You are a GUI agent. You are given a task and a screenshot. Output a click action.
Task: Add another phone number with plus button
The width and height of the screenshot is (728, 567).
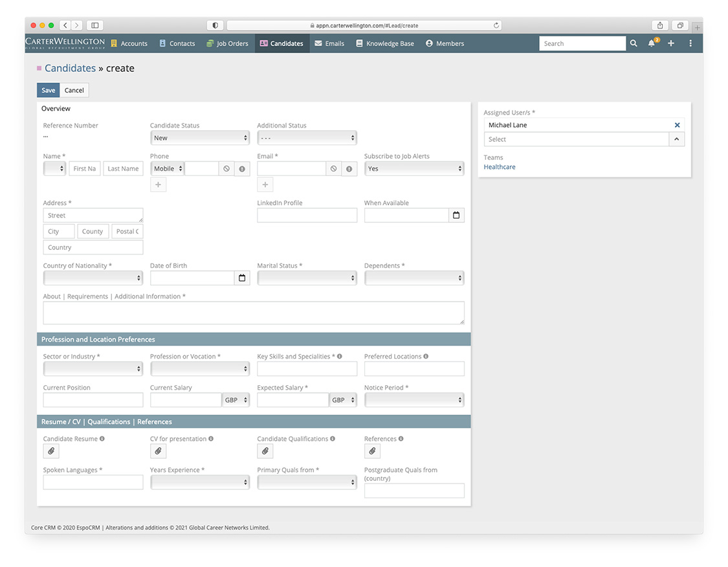tap(158, 184)
